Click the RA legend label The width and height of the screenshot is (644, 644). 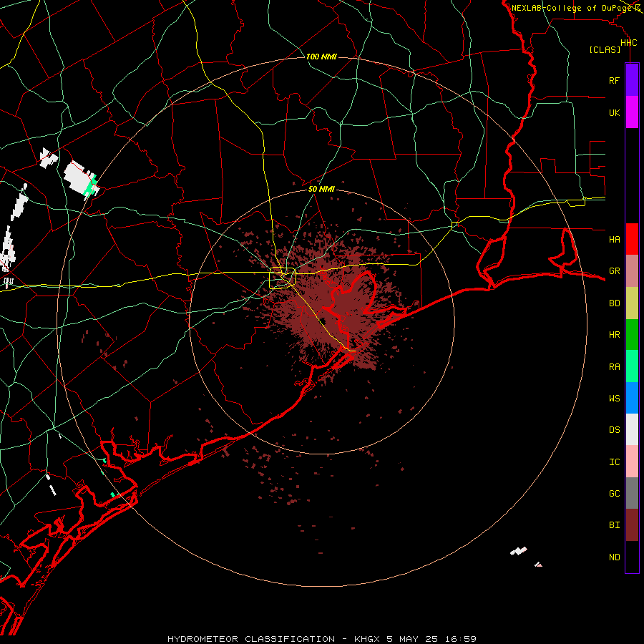click(x=614, y=367)
